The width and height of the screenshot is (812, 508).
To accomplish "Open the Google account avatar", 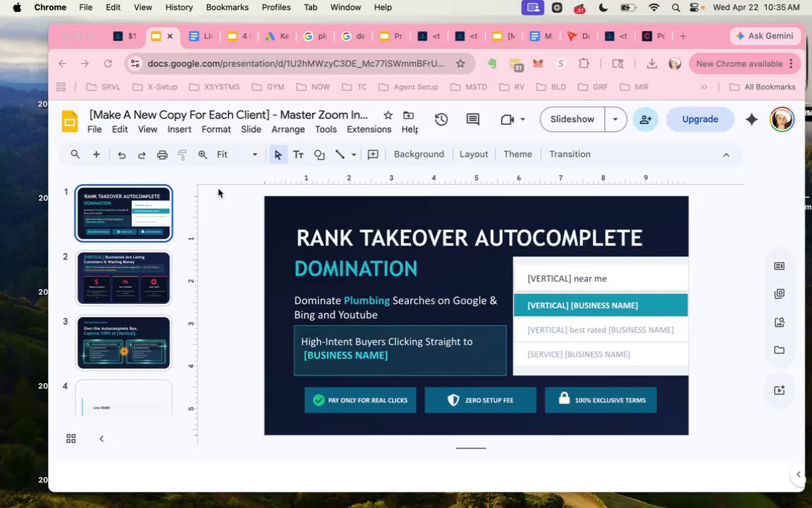I will (x=782, y=119).
